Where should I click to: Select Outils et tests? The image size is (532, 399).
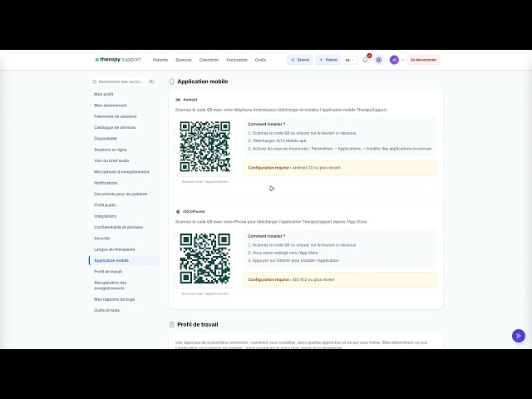pyautogui.click(x=107, y=310)
